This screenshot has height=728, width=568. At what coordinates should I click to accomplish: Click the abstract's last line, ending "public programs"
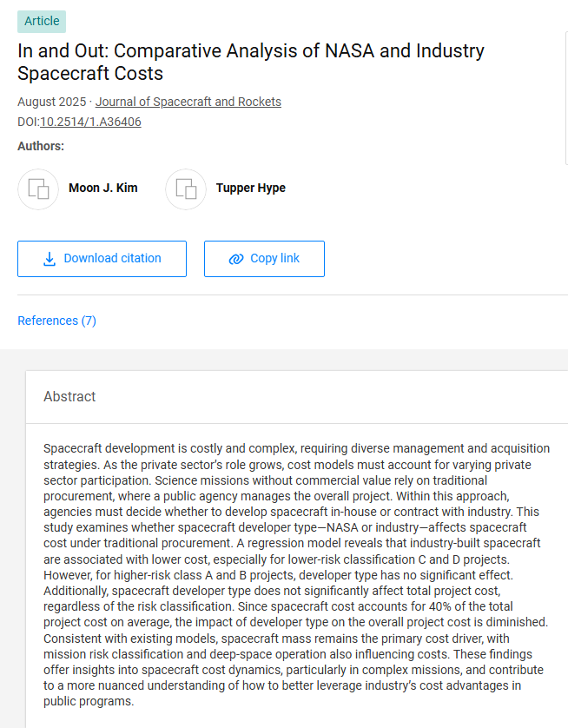pos(89,701)
